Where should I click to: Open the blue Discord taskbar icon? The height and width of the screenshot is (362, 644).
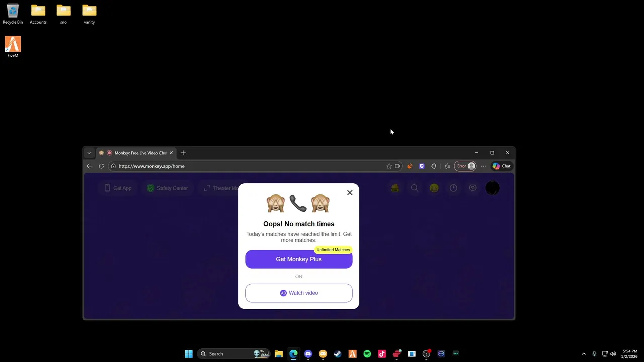coord(308,354)
